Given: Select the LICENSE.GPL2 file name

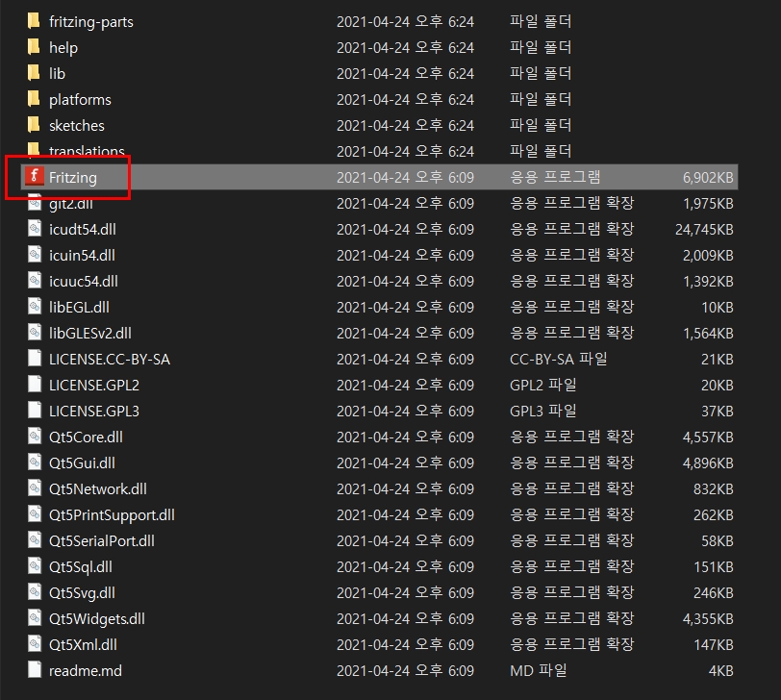Looking at the screenshot, I should [94, 386].
